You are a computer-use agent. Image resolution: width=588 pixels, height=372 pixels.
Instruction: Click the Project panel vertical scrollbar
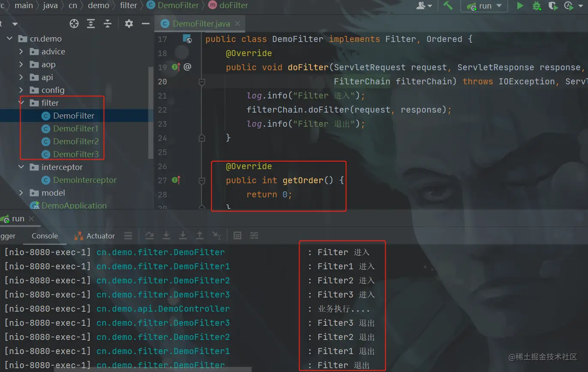tap(150, 112)
